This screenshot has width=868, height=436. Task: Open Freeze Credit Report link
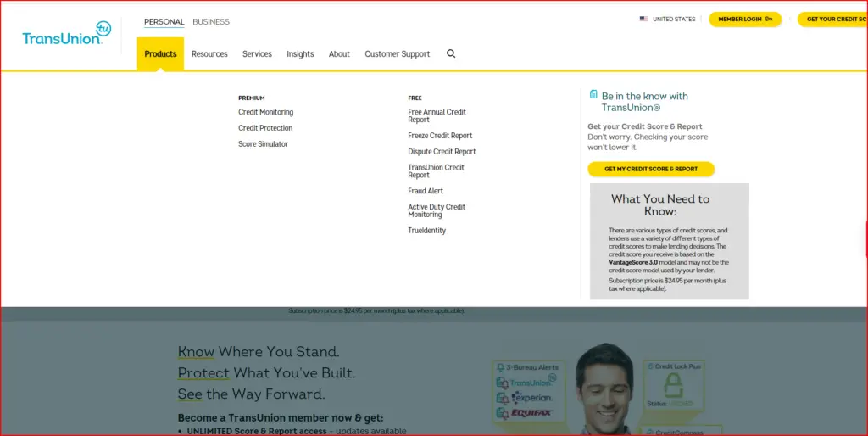click(440, 136)
